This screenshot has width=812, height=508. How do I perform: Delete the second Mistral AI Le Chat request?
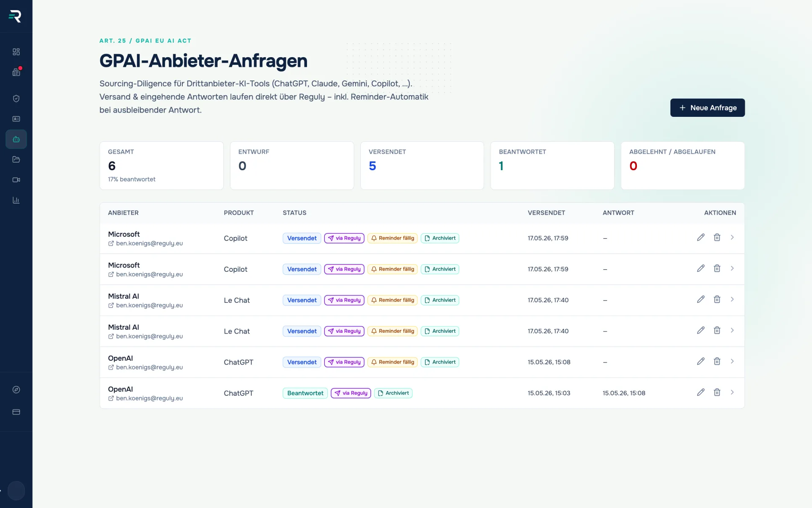(x=717, y=330)
